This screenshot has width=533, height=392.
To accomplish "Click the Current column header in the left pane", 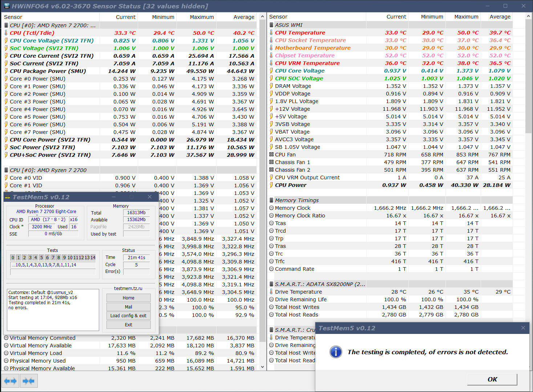I will [x=118, y=17].
